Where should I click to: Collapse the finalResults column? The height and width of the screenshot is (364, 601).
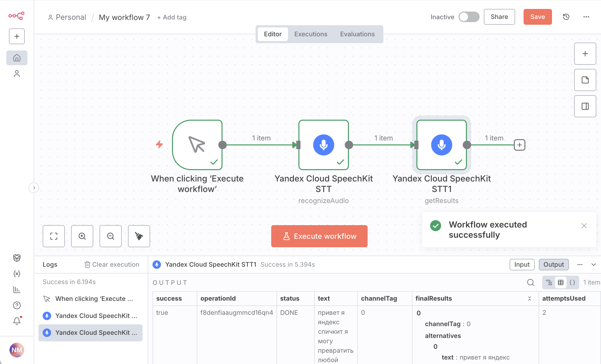coord(529,299)
